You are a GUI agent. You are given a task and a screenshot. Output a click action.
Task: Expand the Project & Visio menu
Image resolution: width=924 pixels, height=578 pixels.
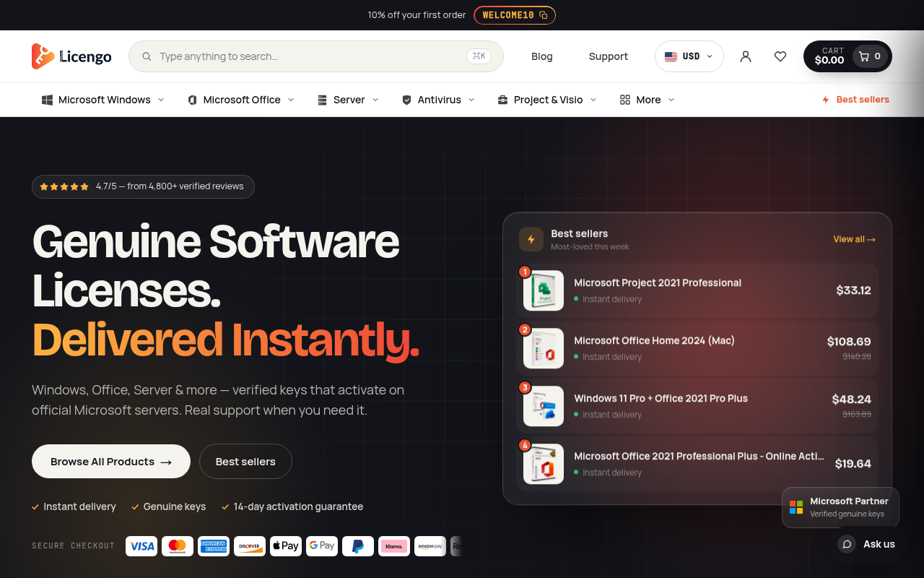(547, 100)
